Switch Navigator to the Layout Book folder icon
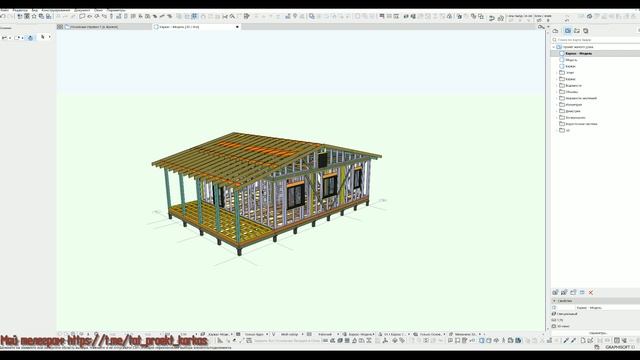Screen dimensions: 640x360 (577, 31)
